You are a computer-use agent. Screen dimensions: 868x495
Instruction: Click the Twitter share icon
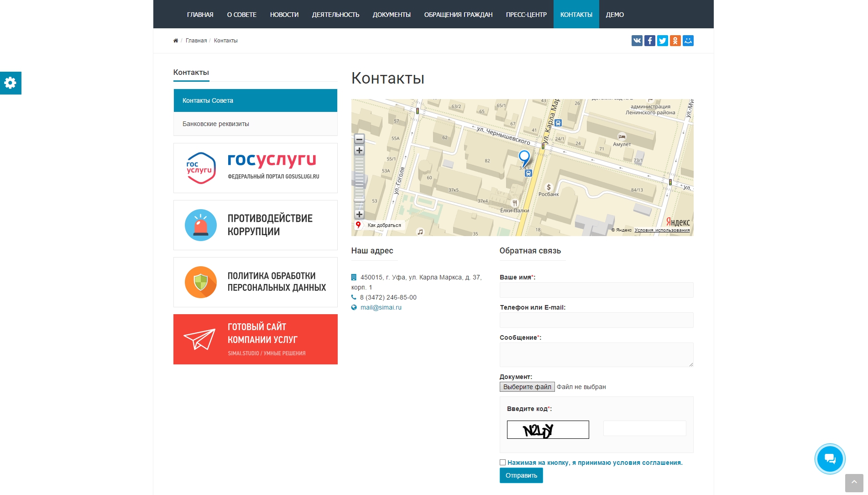662,41
